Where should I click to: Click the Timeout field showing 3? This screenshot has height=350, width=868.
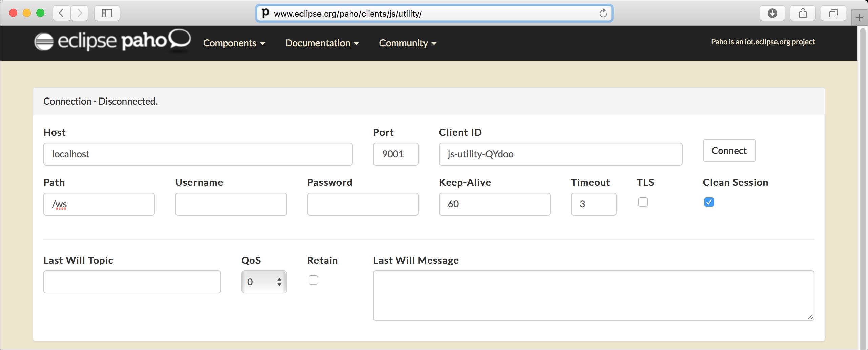(594, 204)
